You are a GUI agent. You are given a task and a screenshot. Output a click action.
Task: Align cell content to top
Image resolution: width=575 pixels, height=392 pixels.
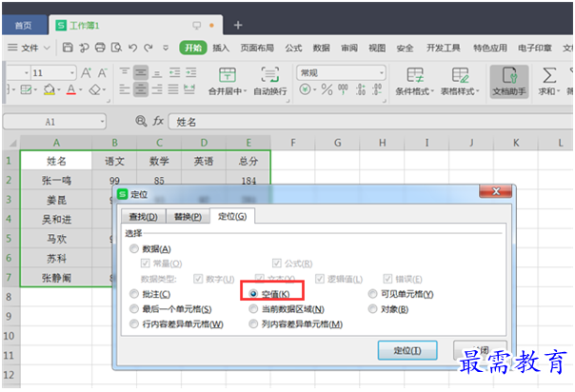pyautogui.click(x=125, y=71)
